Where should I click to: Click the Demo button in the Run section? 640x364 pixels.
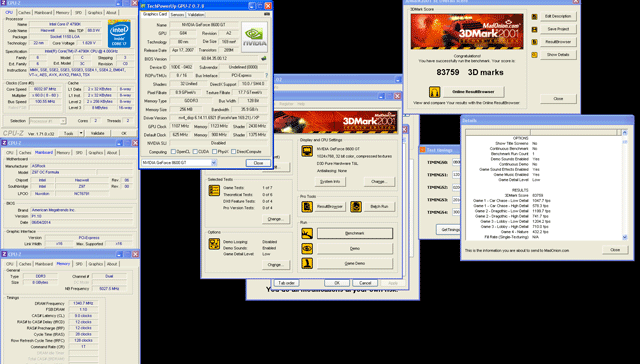(355, 248)
